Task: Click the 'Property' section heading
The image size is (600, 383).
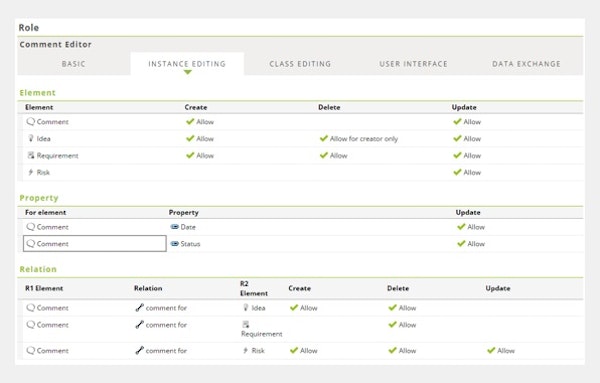Action: pyautogui.click(x=39, y=198)
